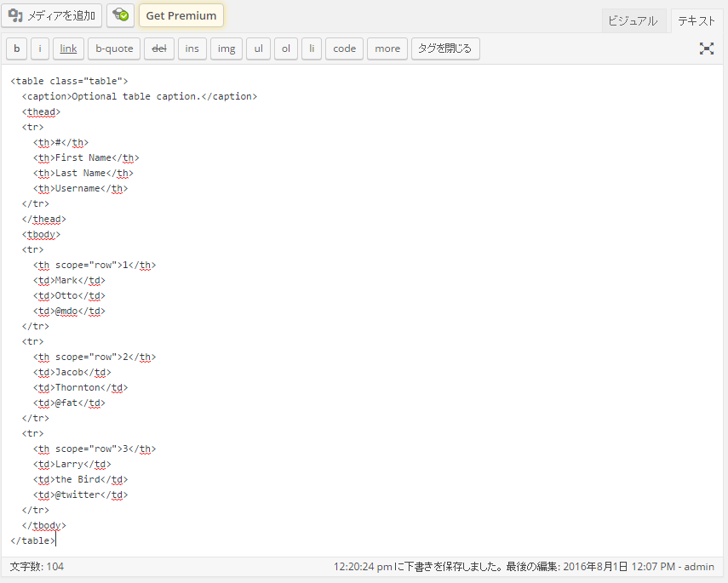This screenshot has width=728, height=583.
Task: Click the '<th>Username</th>' line
Action: (x=80, y=188)
